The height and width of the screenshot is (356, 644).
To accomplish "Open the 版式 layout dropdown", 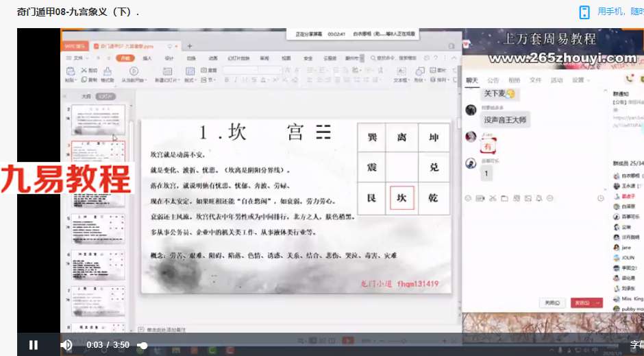I will 189,80.
